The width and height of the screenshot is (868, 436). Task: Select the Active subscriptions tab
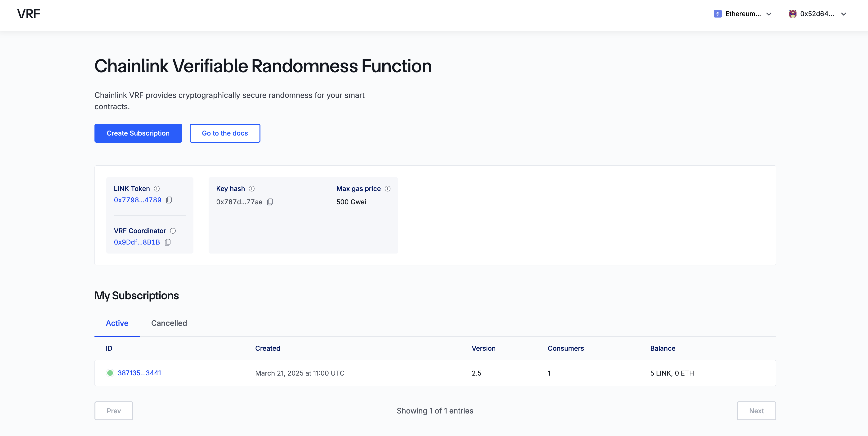pos(117,323)
